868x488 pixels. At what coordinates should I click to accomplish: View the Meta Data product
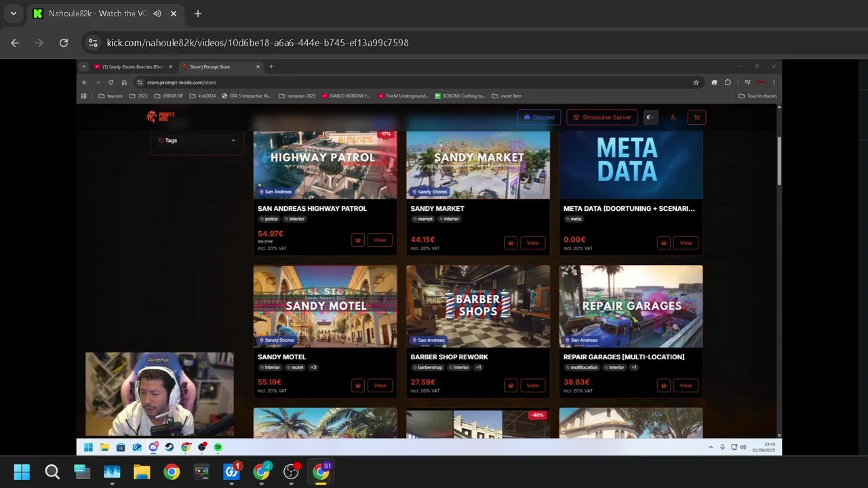686,243
